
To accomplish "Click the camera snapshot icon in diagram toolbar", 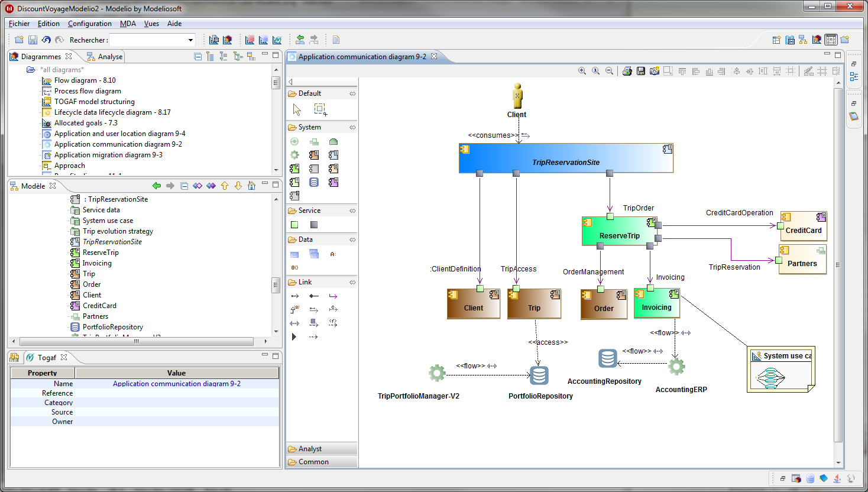I will (654, 71).
